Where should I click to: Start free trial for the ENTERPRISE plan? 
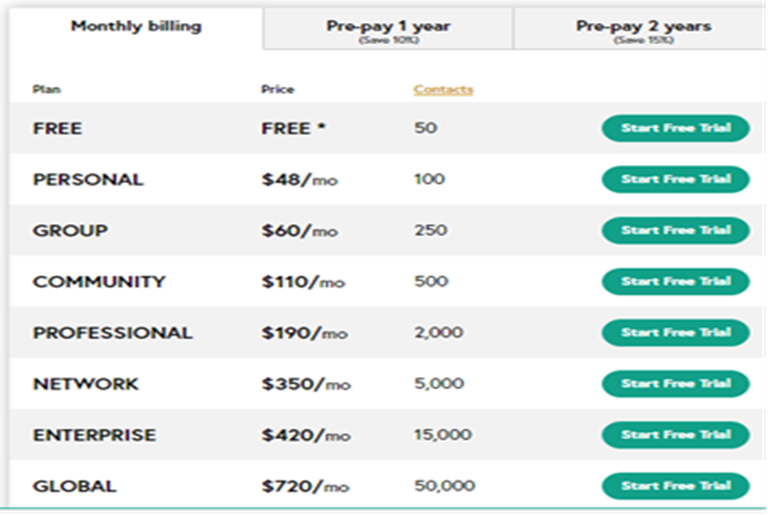coord(675,435)
